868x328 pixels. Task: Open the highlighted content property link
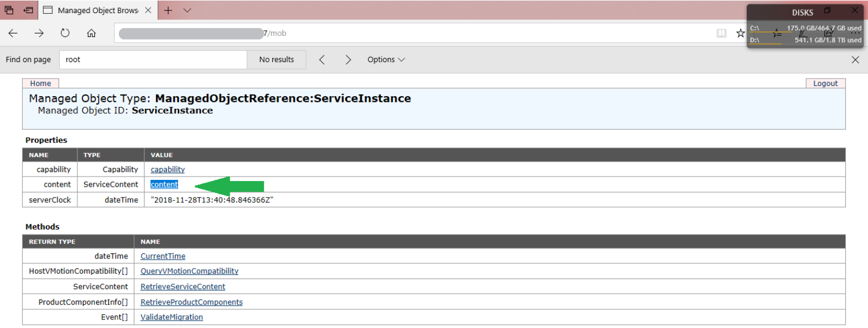[164, 184]
